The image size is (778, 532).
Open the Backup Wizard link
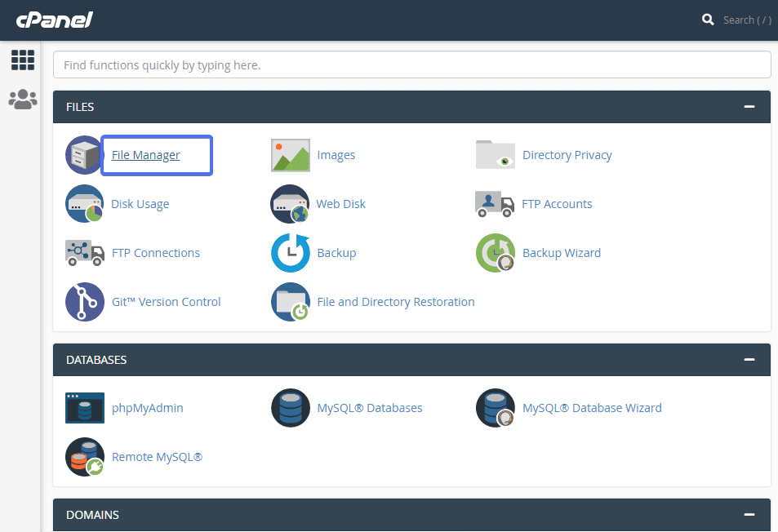click(x=562, y=253)
